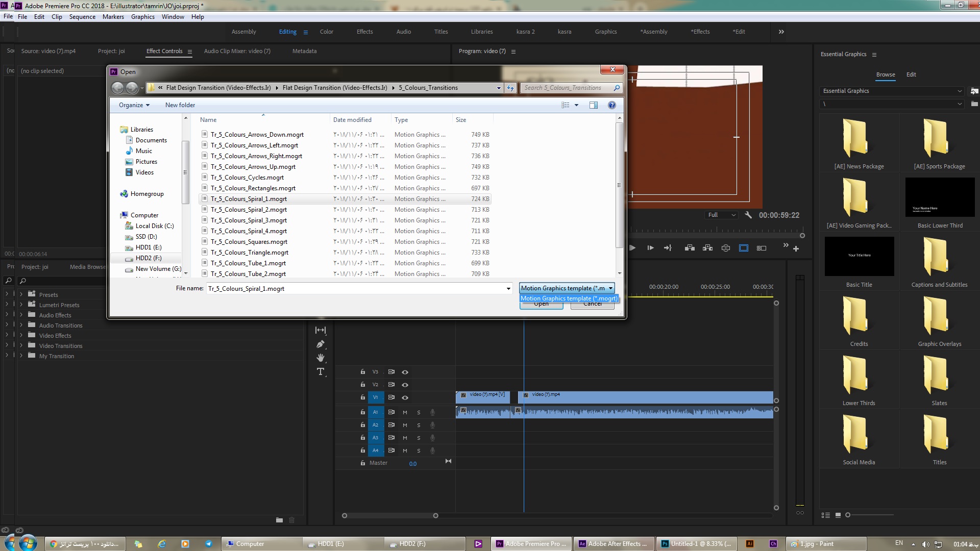Toggle V2 video track visibility
Image resolution: width=980 pixels, height=551 pixels.
405,384
